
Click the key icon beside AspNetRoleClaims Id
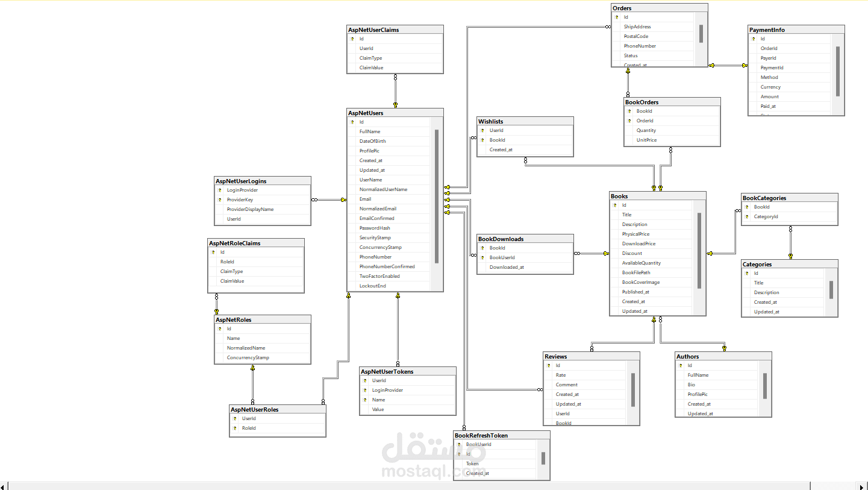pos(213,252)
